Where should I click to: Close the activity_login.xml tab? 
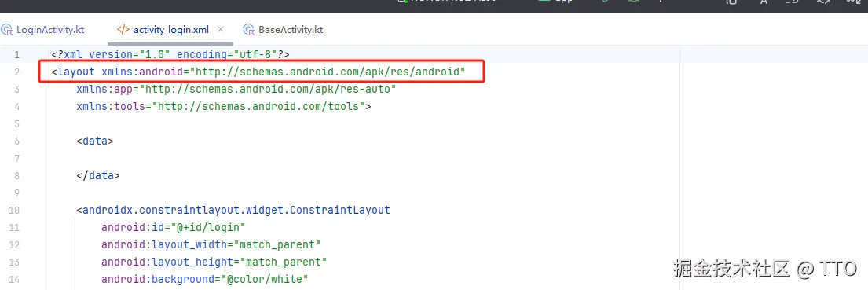pos(221,29)
